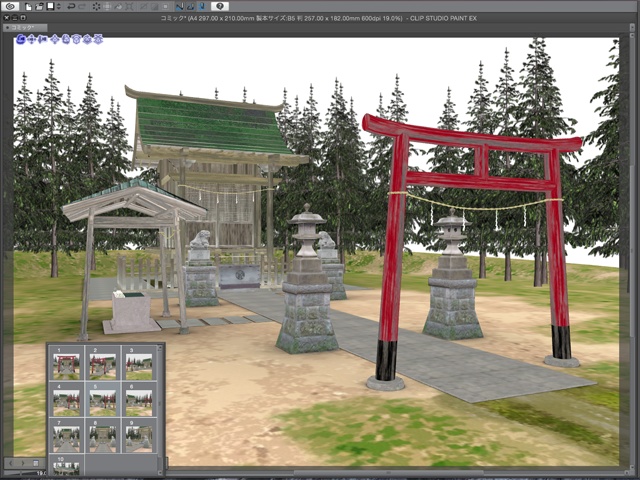Screen dimensions: 640x480
Task: Undo the last action
Action: click(x=71, y=7)
